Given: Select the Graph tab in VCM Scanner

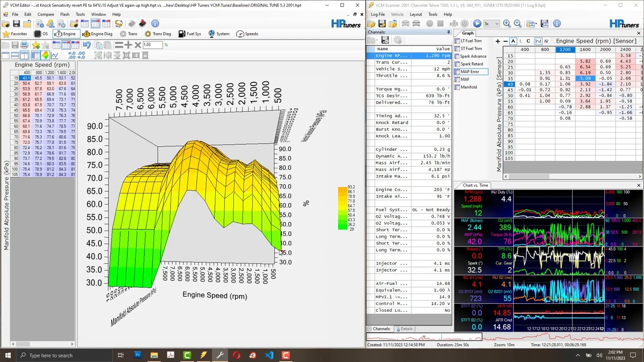Looking at the screenshot, I should (468, 33).
